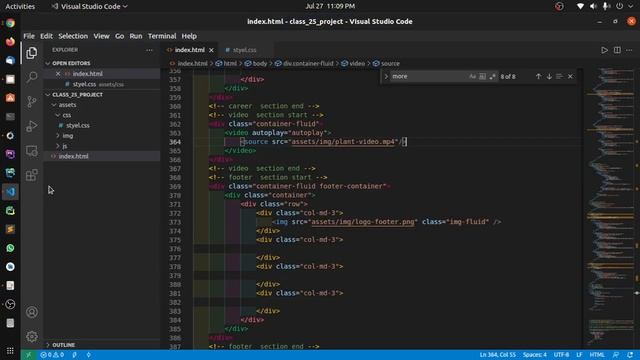The image size is (640, 360).
Task: Change language mode HTML in status bar
Action: (x=597, y=355)
